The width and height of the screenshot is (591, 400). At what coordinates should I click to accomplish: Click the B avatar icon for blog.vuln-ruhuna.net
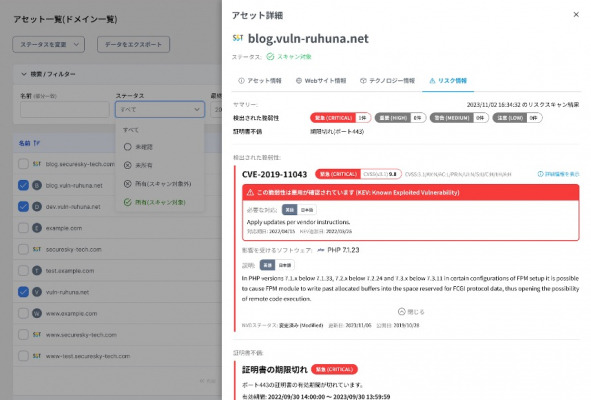pyautogui.click(x=37, y=185)
